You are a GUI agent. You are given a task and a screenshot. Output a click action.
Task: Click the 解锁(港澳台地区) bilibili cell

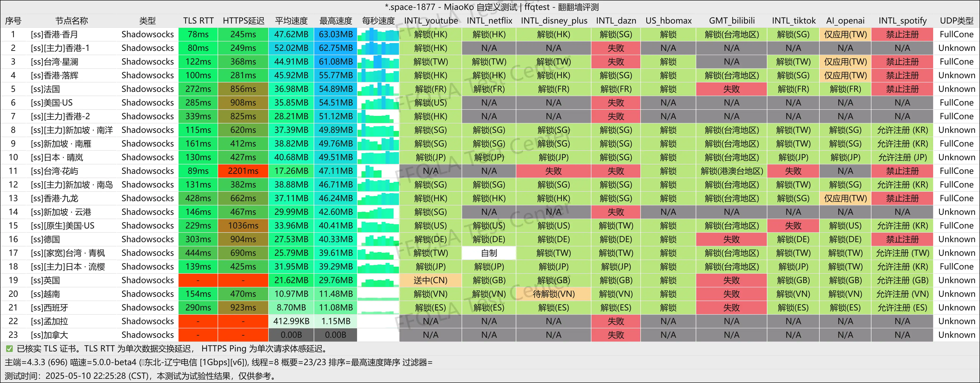(732, 171)
